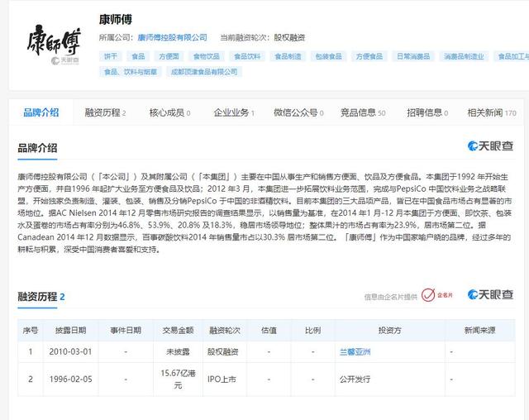Click the 股权融资 current funding round text
529x420 pixels.
pyautogui.click(x=289, y=37)
